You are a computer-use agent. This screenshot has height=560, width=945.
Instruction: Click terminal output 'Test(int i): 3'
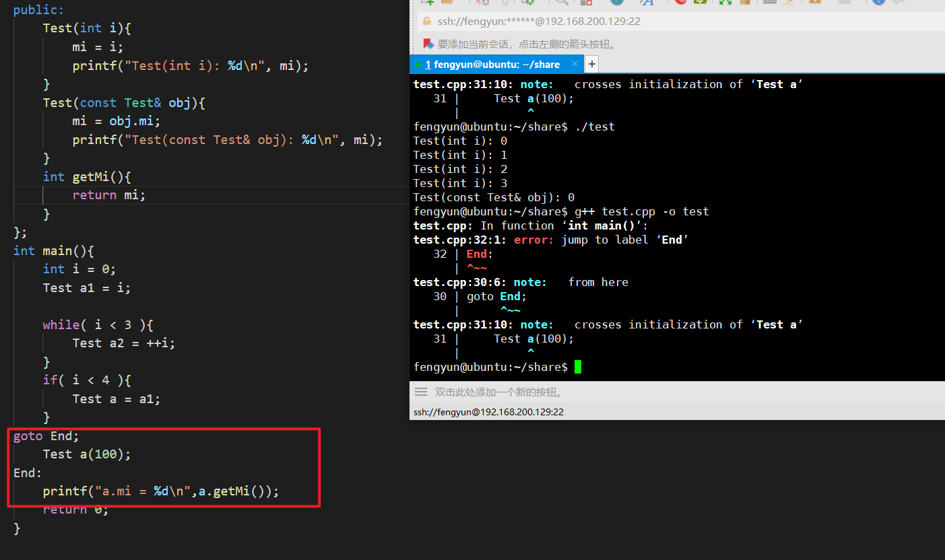tap(461, 183)
